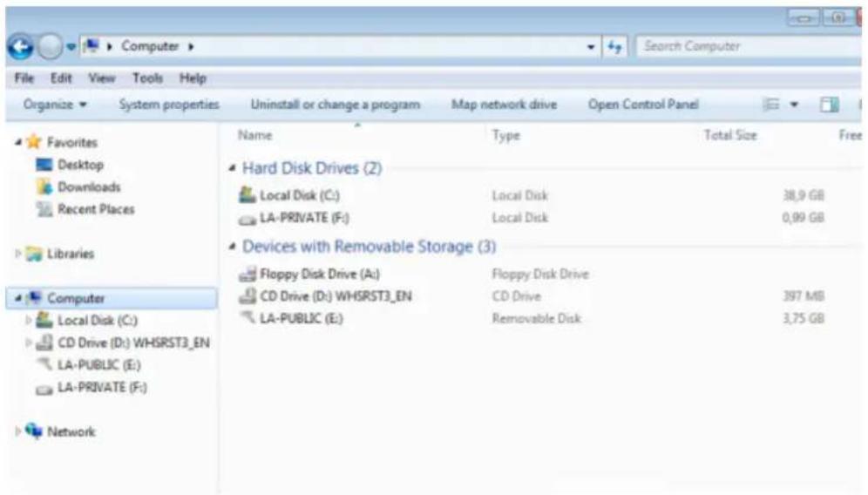Click the Downloads folder icon
868x495 pixels.
(x=44, y=186)
